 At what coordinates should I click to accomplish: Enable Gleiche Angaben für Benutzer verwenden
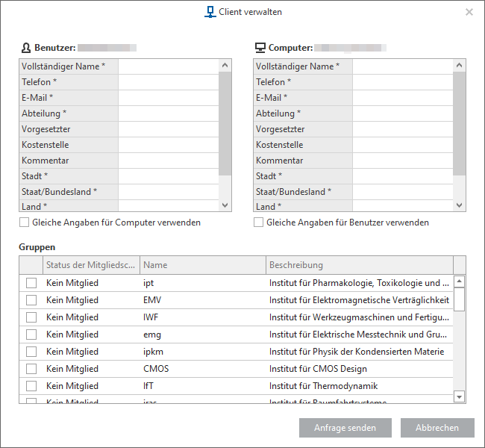259,223
